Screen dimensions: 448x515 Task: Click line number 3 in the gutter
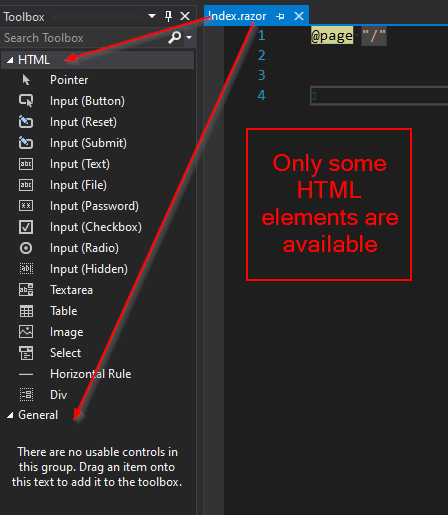262,75
